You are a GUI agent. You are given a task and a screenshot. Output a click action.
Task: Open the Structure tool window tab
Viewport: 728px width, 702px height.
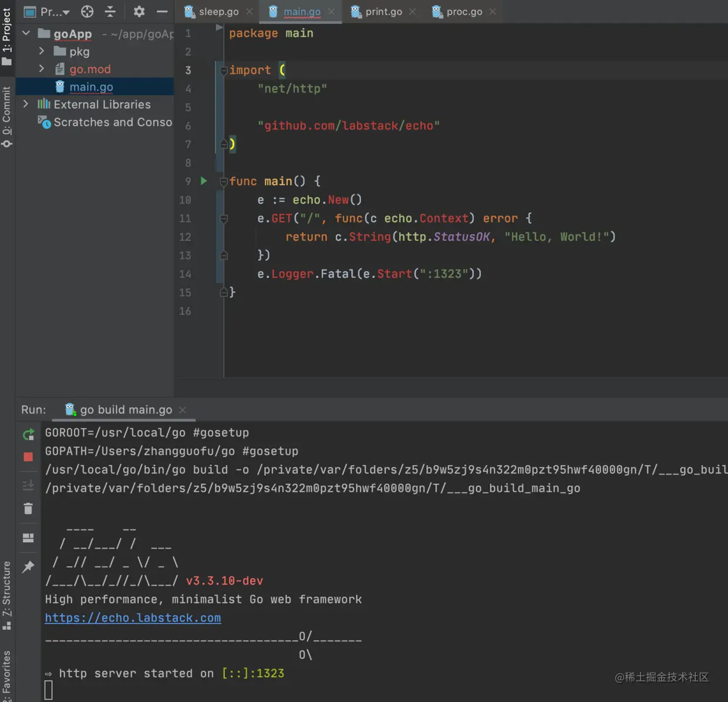pos(7,595)
